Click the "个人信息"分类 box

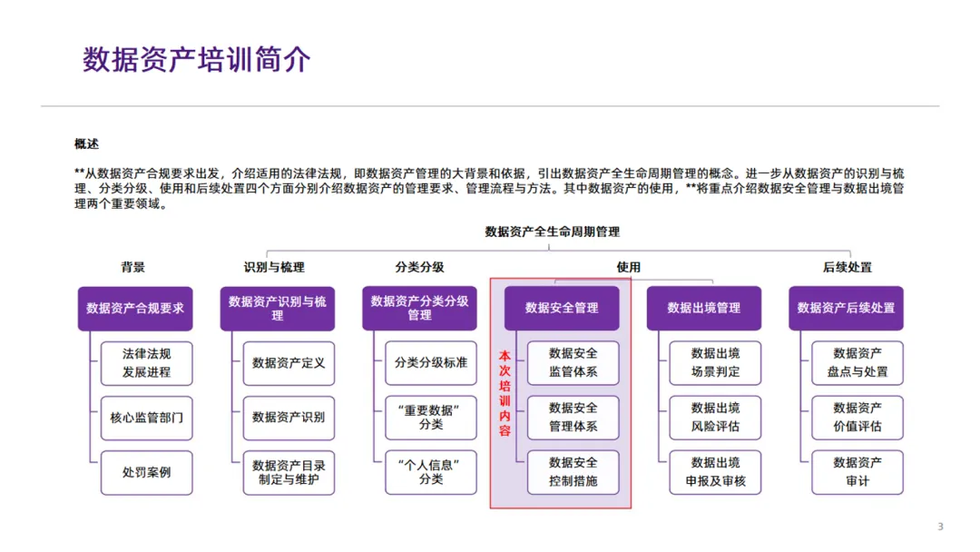431,473
